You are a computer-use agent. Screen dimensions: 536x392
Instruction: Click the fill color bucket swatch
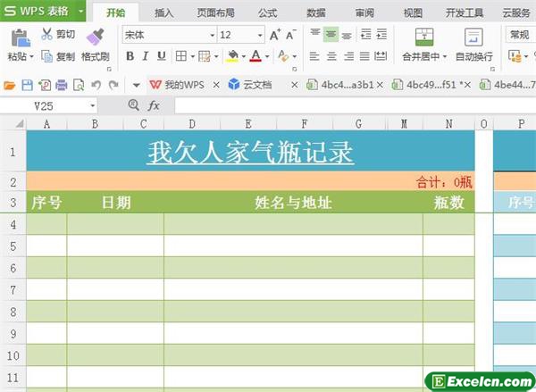232,56
